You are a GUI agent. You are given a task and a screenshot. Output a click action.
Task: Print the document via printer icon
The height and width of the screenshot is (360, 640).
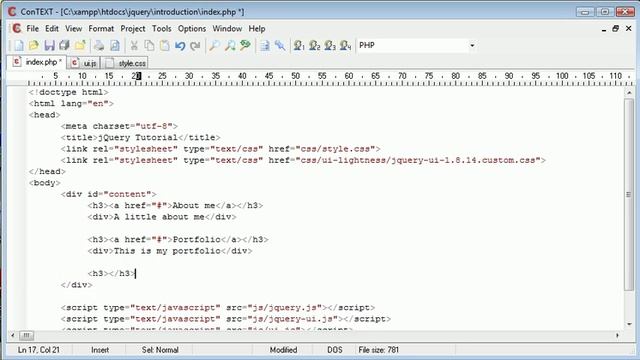tap(99, 45)
